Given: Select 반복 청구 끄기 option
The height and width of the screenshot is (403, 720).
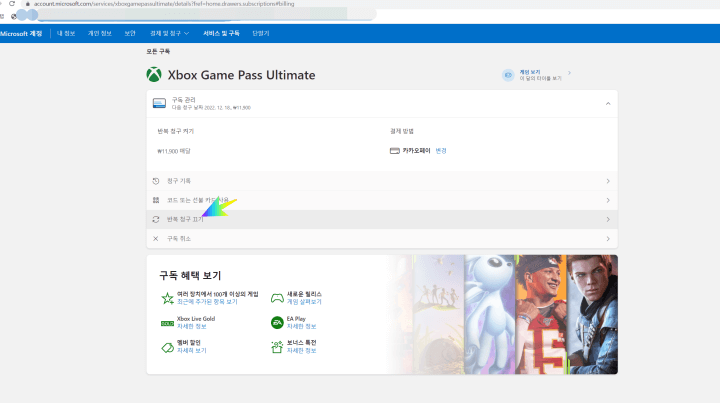Looking at the screenshot, I should [x=382, y=220].
